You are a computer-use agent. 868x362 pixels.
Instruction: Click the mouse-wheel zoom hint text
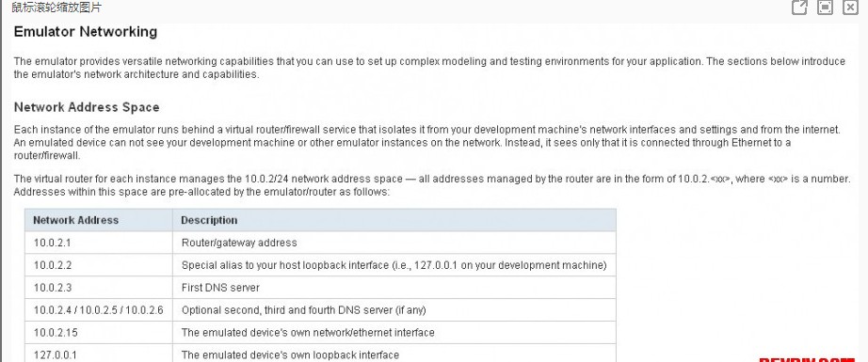coord(56,8)
